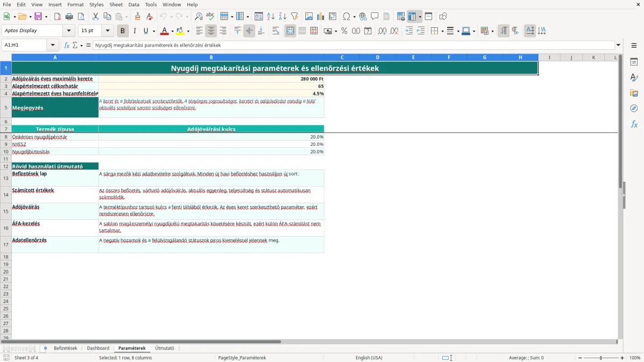Click the Insert Comment icon

[x=375, y=17]
